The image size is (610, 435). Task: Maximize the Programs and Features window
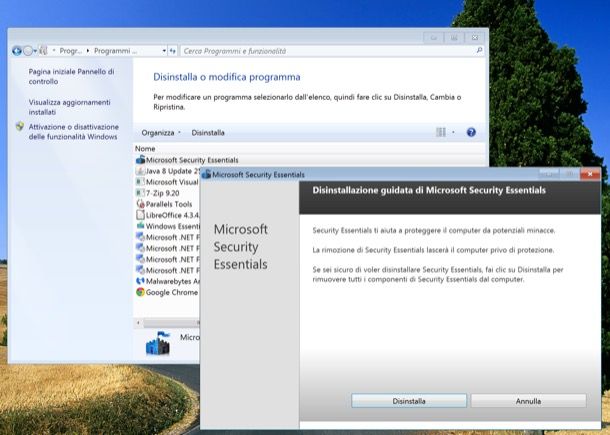[454, 38]
